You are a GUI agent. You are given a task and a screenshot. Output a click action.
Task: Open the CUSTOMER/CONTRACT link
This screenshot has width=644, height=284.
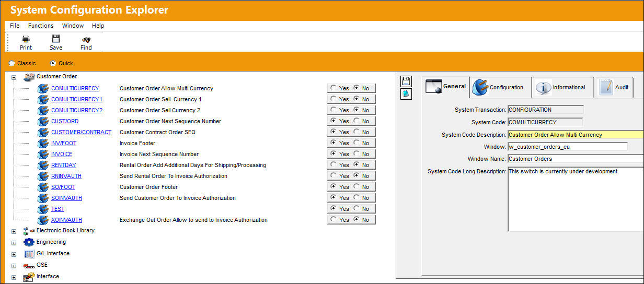(x=82, y=132)
